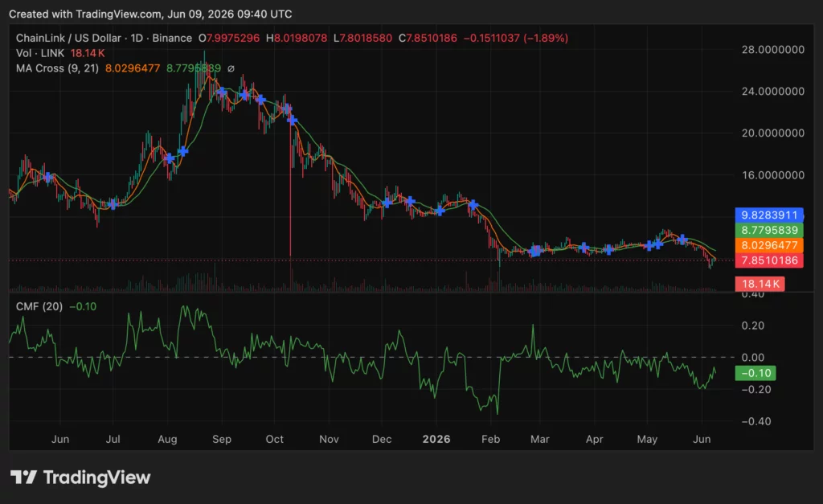The image size is (823, 504).
Task: Click the 28.0000000 price axis label
Action: coord(772,49)
